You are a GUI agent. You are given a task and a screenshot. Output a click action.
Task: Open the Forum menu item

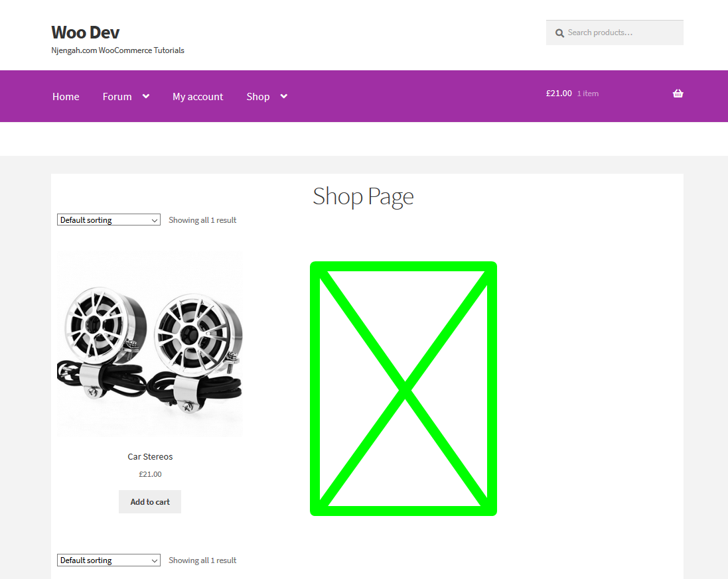[x=117, y=97]
